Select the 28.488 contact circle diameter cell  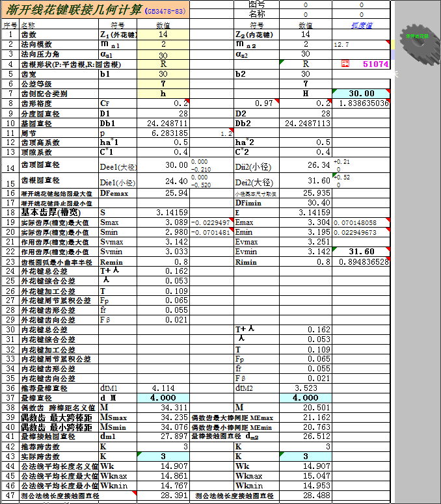click(x=305, y=496)
